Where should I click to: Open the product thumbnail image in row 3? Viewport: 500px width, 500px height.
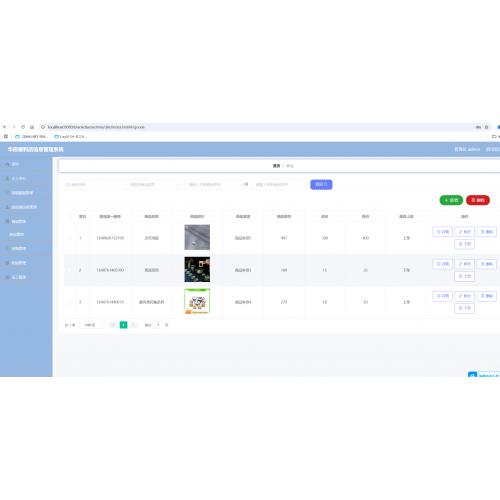tap(197, 301)
